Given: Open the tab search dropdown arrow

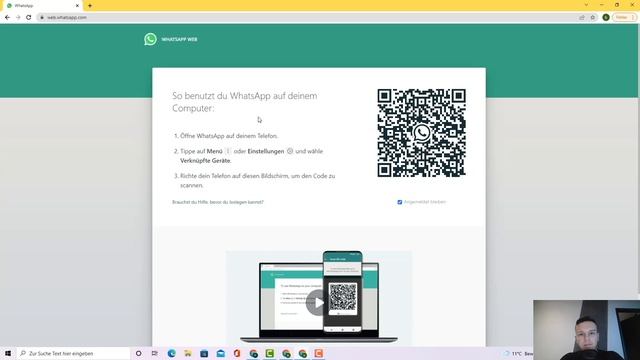Looking at the screenshot, I should click(586, 5).
